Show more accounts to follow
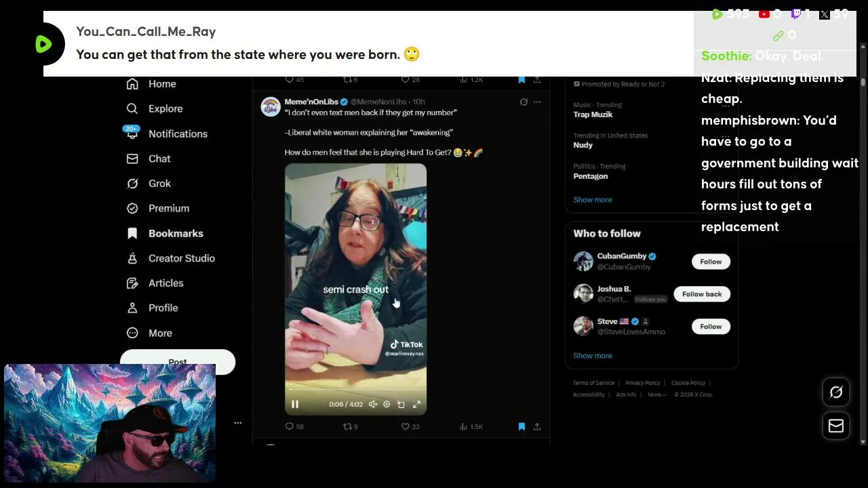 point(593,356)
